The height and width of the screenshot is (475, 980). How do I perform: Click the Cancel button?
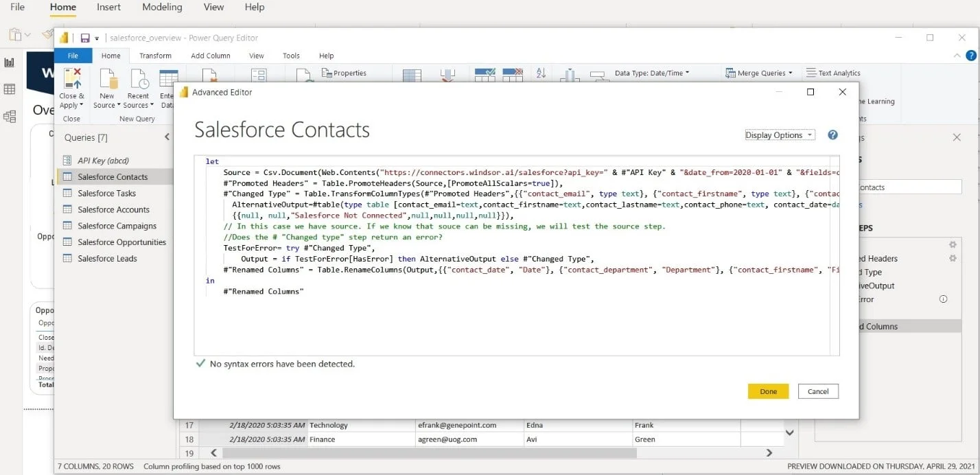pos(818,391)
